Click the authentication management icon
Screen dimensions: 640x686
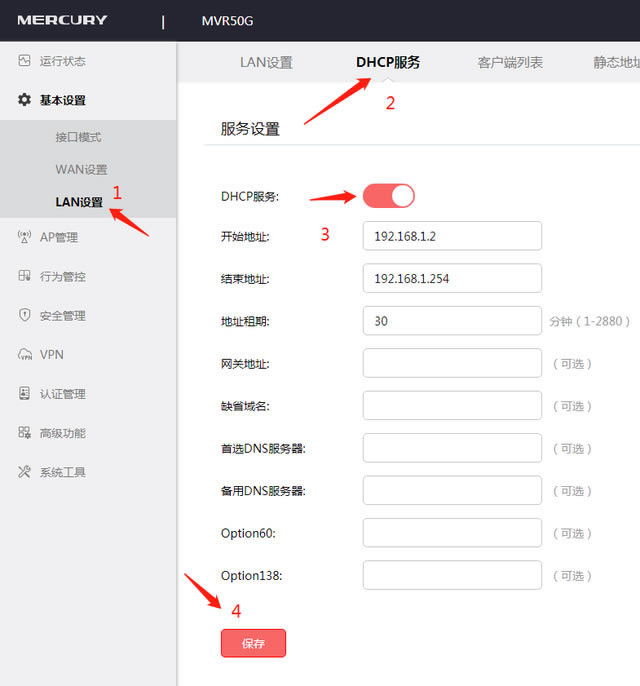(x=24, y=393)
